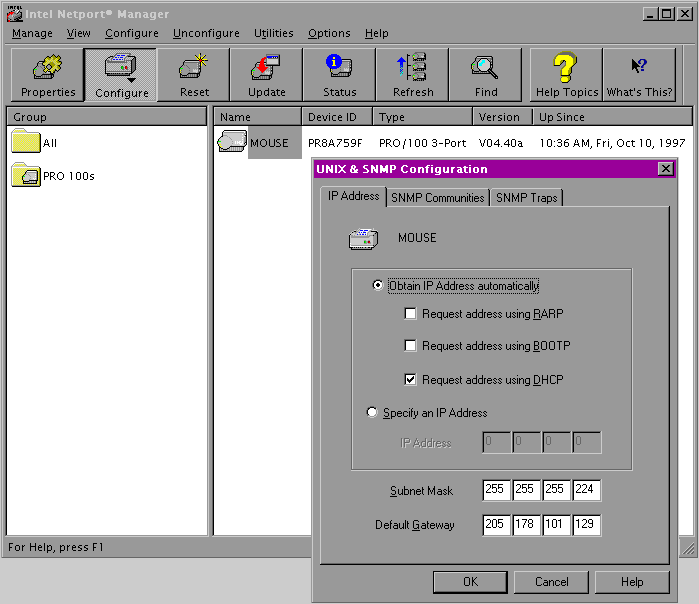Click the OK button

[470, 582]
